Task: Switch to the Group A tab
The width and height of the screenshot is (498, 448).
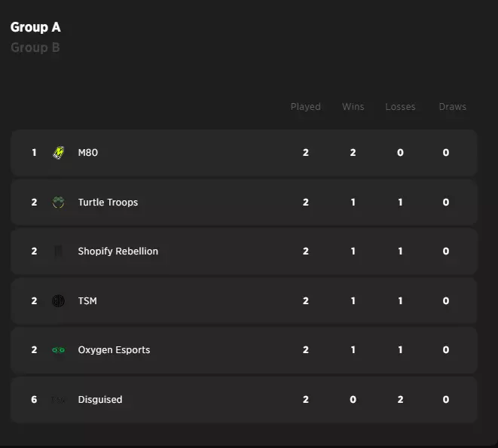Action: coord(35,27)
